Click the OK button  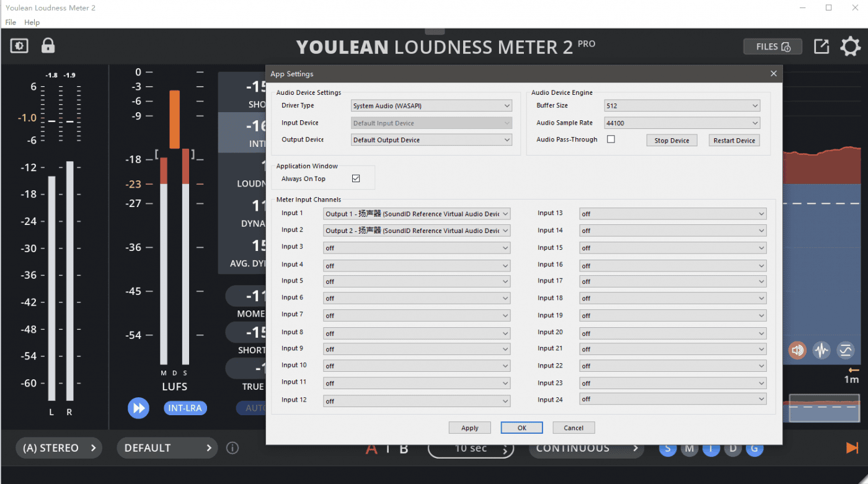pos(522,428)
